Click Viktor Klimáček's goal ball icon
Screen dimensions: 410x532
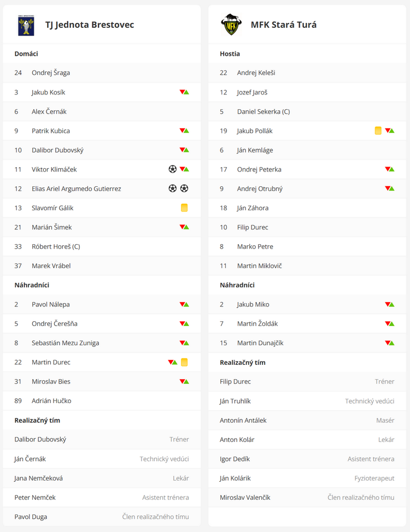coord(173,169)
